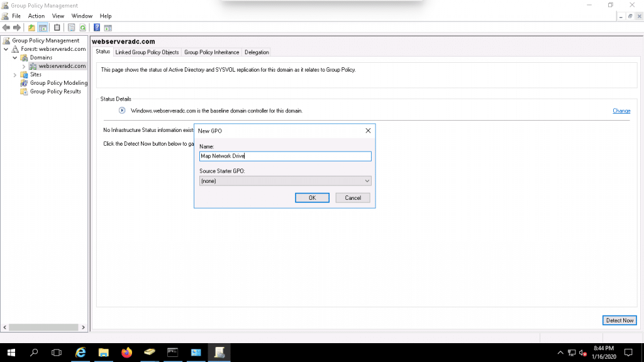Launch Internet Explorer from taskbar
Viewport: 644px width, 362px height.
80,353
